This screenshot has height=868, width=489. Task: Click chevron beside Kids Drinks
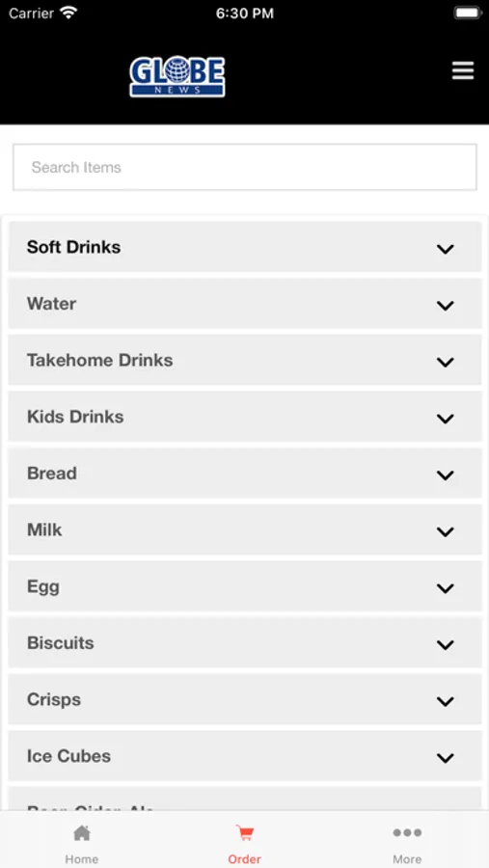(446, 418)
